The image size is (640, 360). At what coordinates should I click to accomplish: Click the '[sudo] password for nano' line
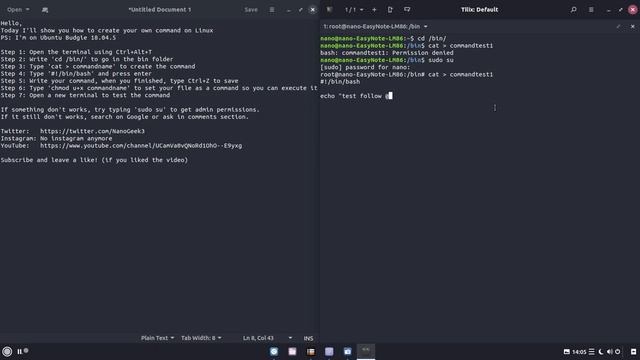[x=365, y=67]
